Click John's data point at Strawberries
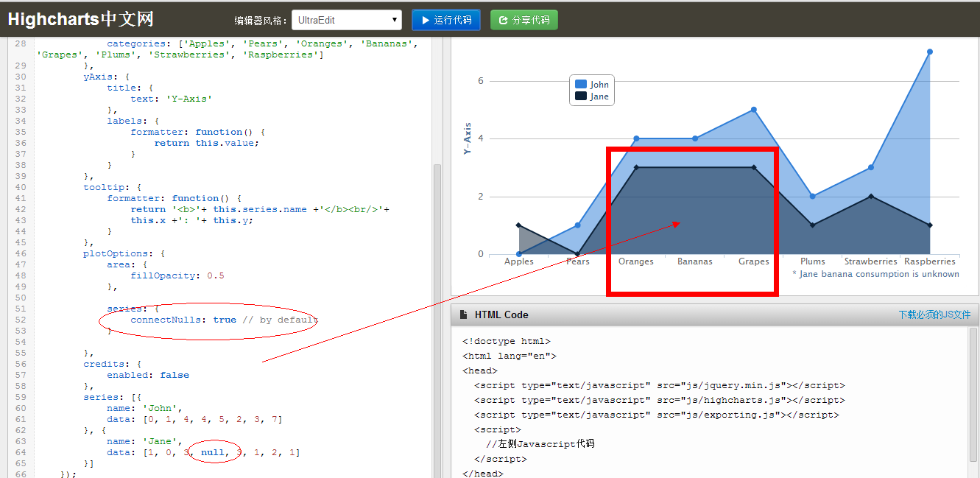 (x=871, y=167)
